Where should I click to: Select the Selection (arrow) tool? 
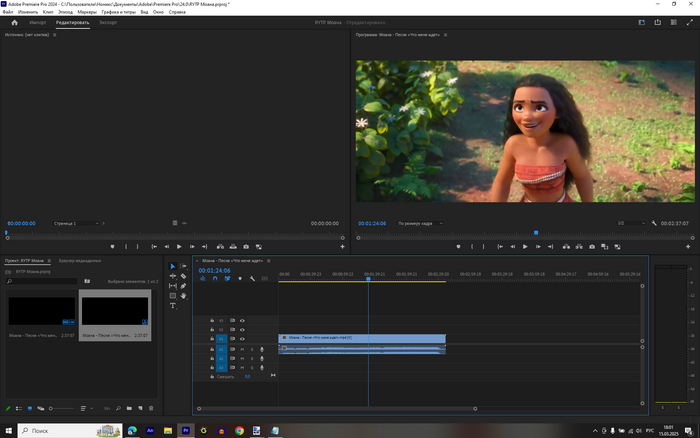[x=173, y=266]
